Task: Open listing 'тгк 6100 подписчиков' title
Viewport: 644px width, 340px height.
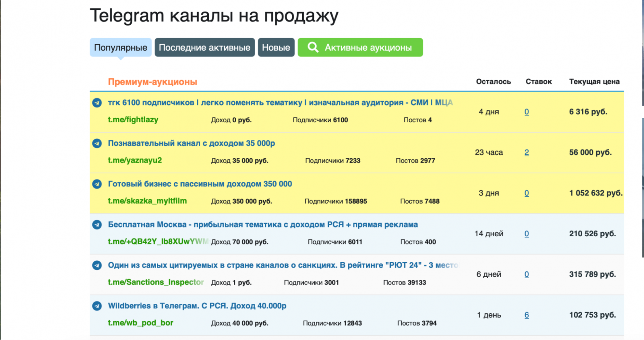Action: [x=280, y=103]
